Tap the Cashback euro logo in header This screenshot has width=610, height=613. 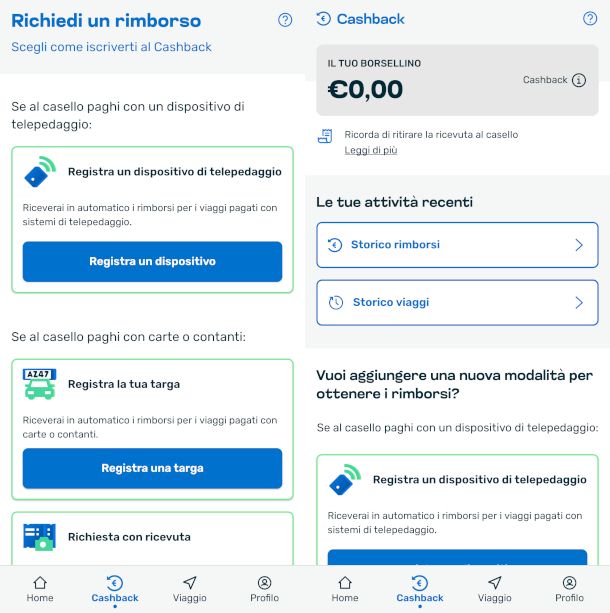point(323,19)
